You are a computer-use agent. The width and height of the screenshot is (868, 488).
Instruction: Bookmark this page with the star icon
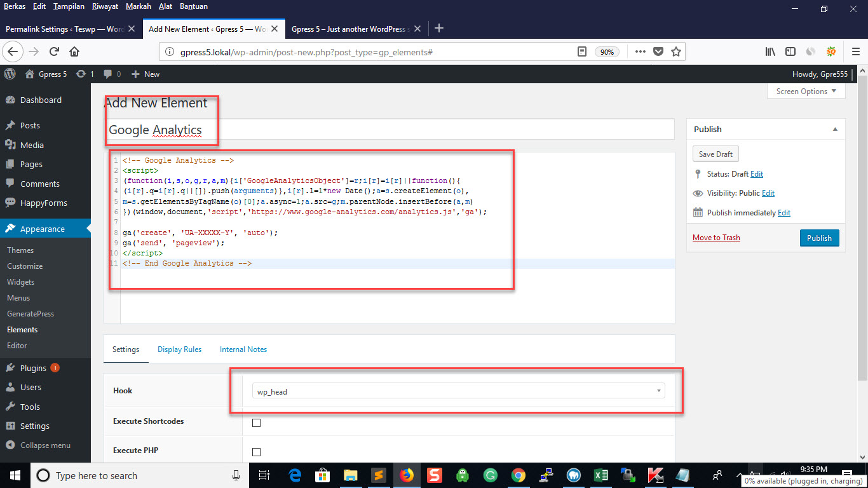pyautogui.click(x=676, y=52)
